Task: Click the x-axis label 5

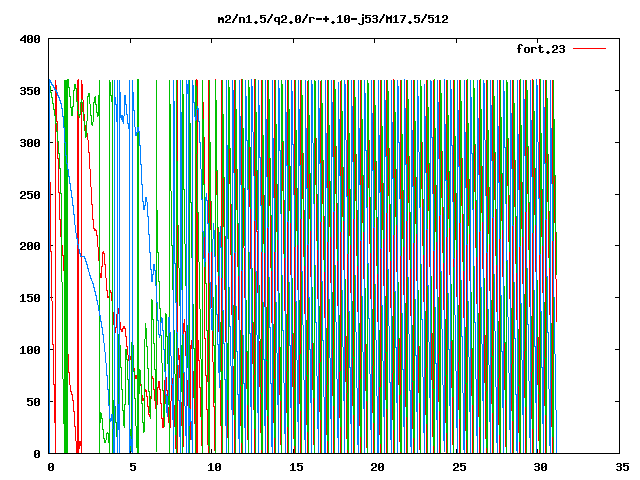Action: [x=133, y=467]
